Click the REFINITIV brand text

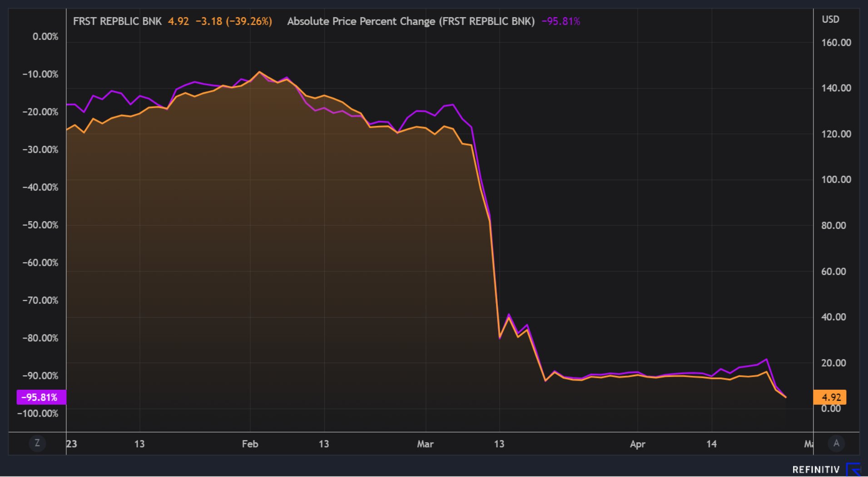coord(816,470)
